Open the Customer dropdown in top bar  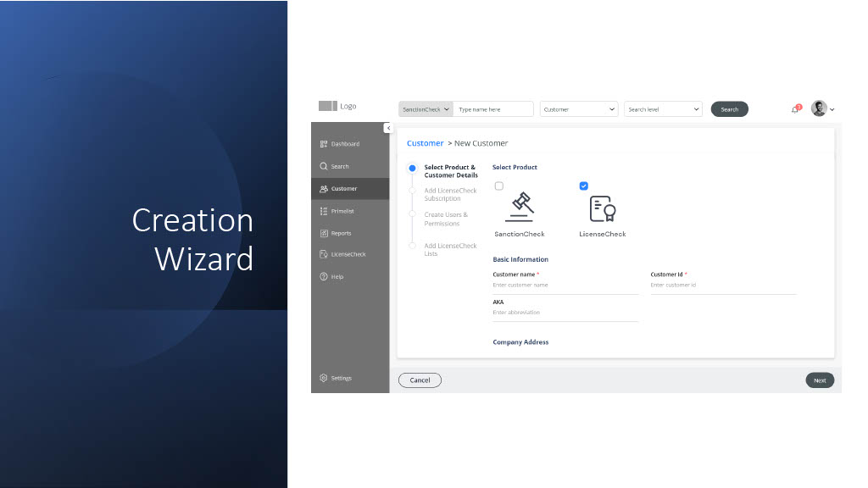(x=578, y=109)
